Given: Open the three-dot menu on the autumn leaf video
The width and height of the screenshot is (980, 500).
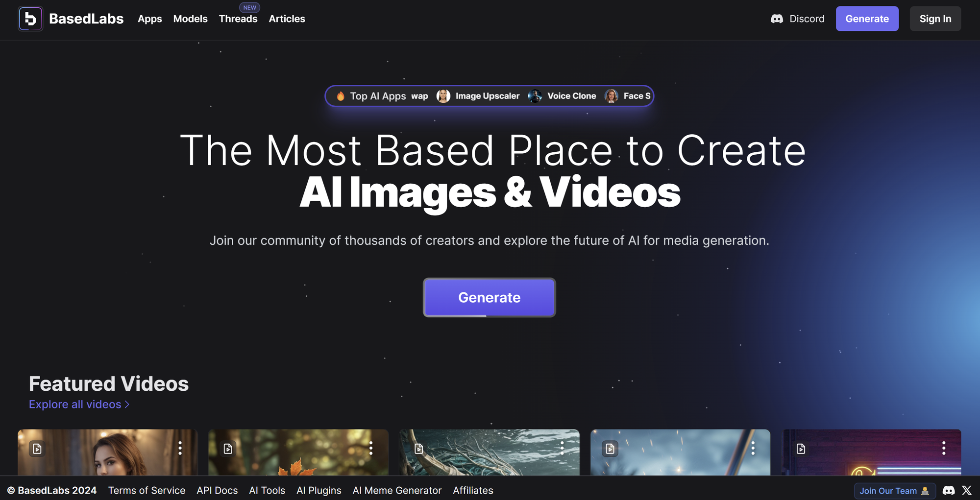Looking at the screenshot, I should pos(371,448).
